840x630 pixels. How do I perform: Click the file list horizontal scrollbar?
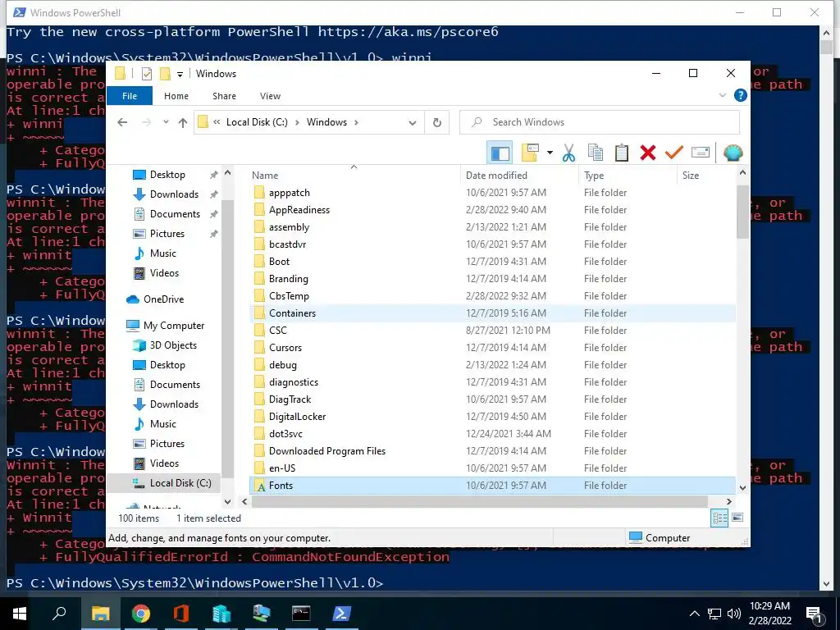coord(480,501)
